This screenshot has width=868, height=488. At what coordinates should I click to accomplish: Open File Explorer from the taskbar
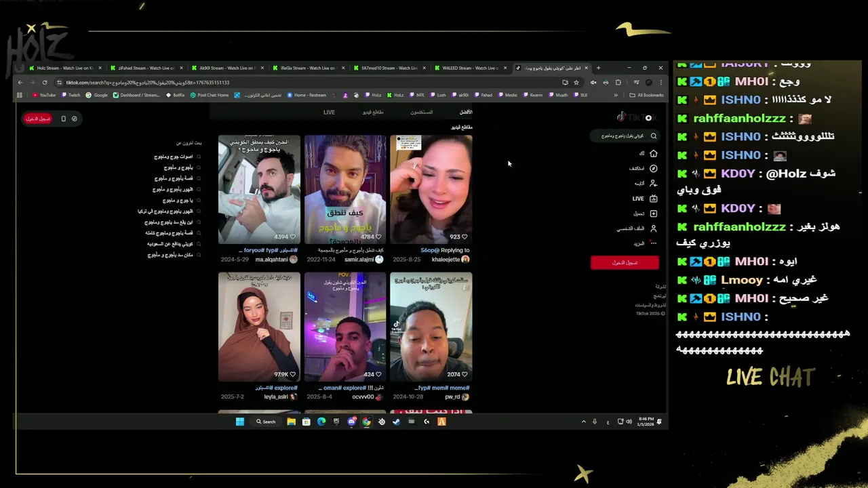291,422
